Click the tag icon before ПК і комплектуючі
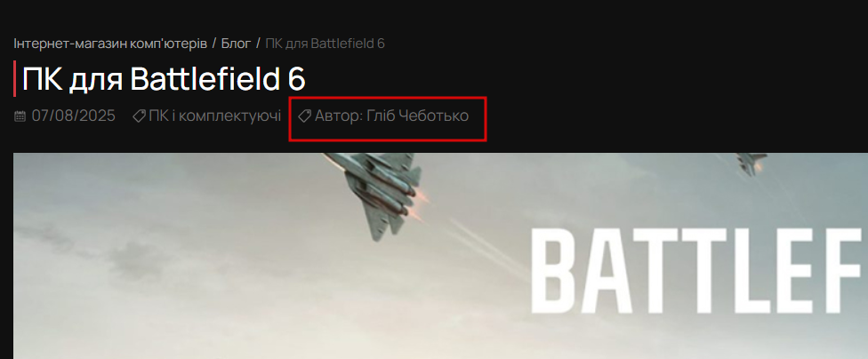The width and height of the screenshot is (868, 359). point(139,116)
